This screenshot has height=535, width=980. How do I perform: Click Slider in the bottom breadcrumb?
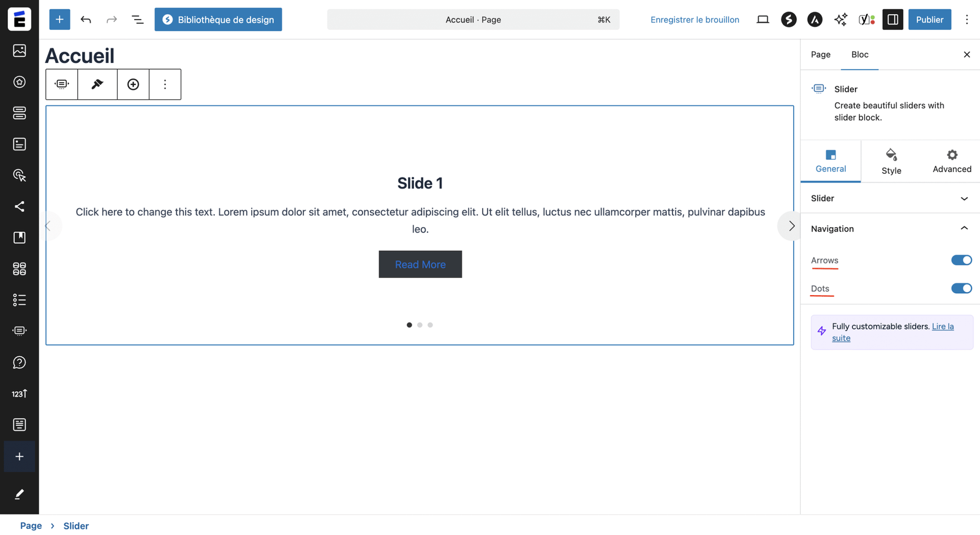click(76, 526)
